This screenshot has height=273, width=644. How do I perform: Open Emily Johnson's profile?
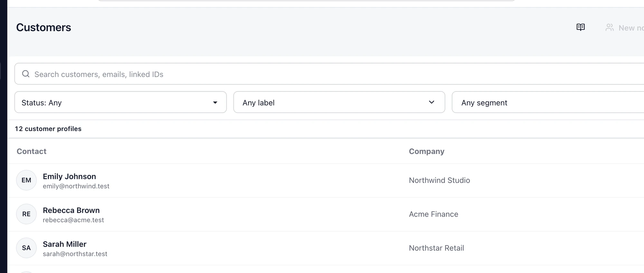(x=69, y=176)
